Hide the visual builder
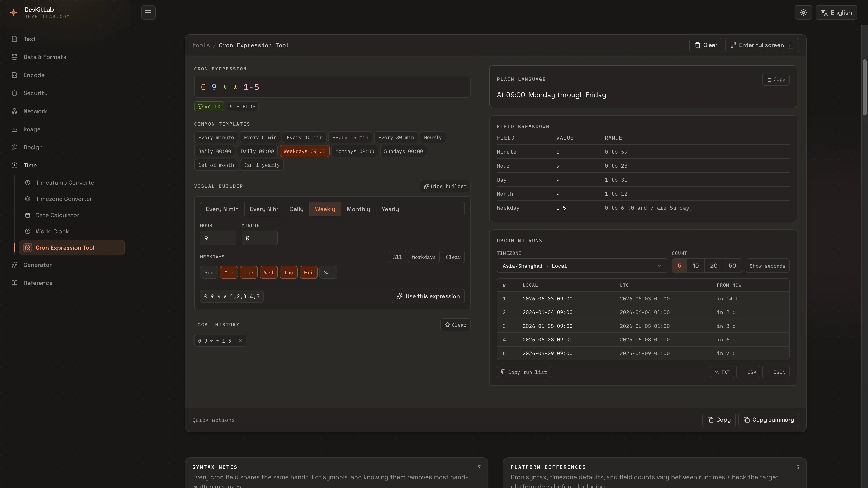 (x=445, y=186)
